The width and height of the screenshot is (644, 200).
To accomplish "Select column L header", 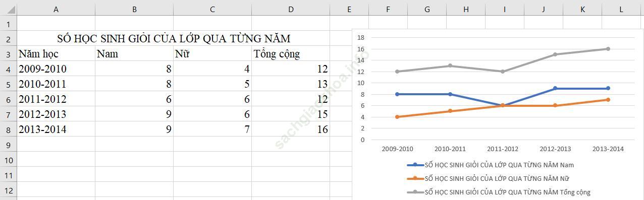I will click(x=621, y=9).
